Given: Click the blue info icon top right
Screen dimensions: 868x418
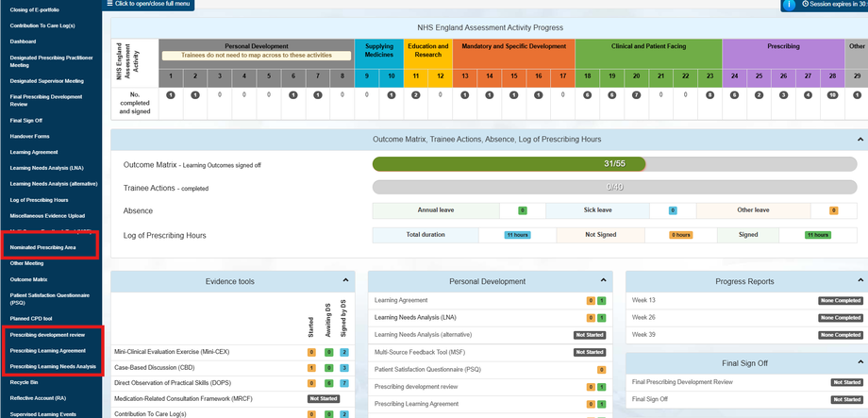Looking at the screenshot, I should [791, 5].
